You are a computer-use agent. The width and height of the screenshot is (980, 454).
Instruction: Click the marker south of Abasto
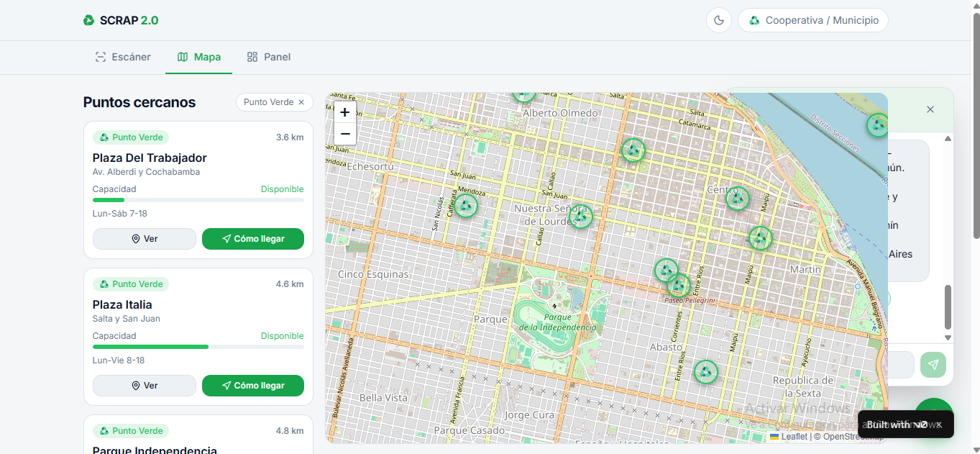[x=706, y=372]
